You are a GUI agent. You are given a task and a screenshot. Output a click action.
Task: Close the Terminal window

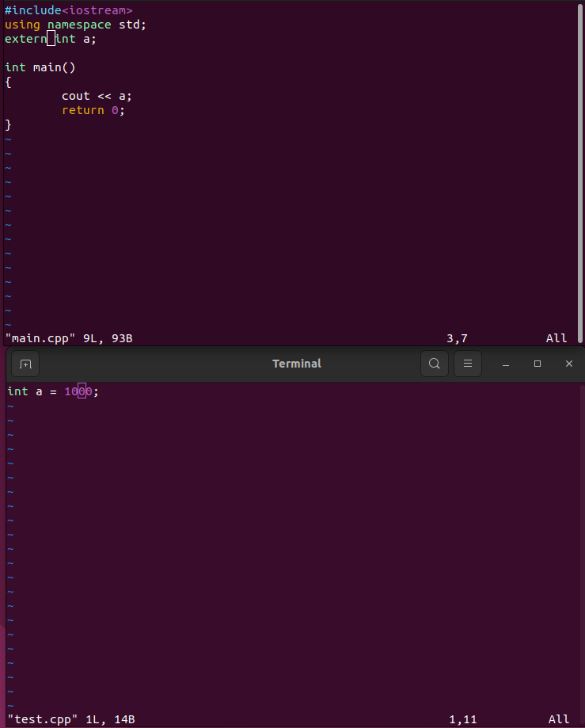[568, 364]
